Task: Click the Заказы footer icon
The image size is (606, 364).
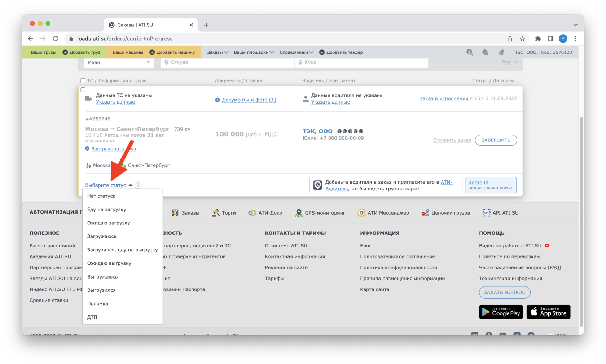Action: [x=175, y=213]
